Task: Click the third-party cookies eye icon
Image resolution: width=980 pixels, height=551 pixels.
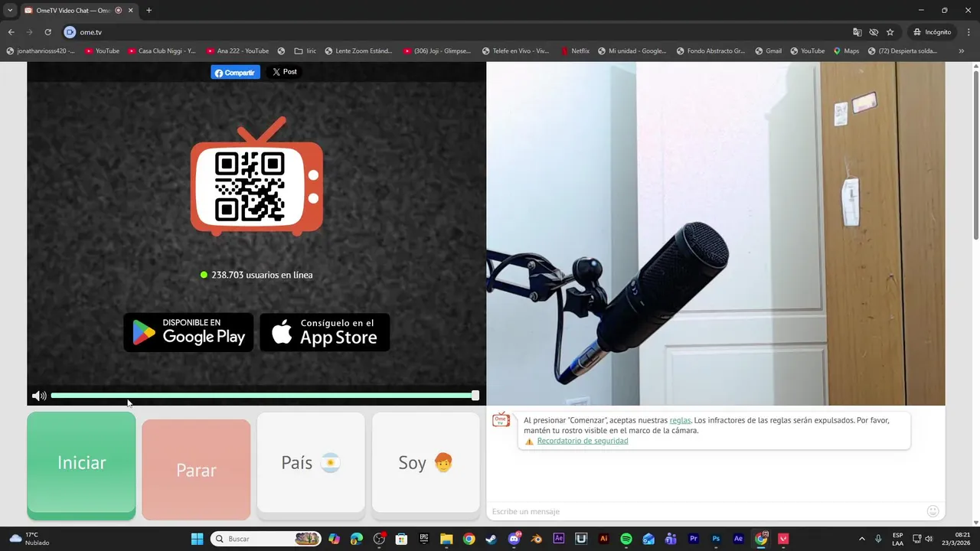Action: click(874, 32)
